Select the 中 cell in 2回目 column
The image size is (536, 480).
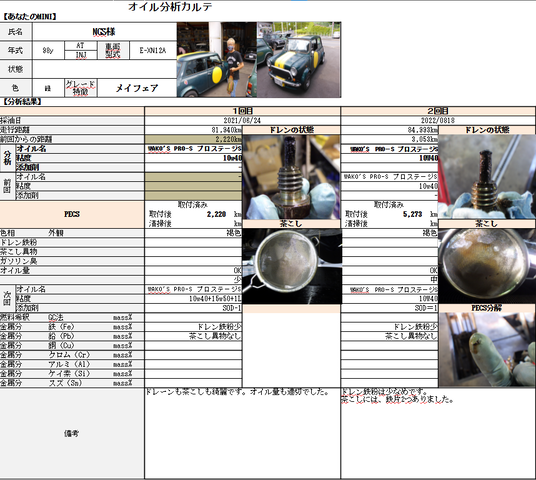coord(389,280)
